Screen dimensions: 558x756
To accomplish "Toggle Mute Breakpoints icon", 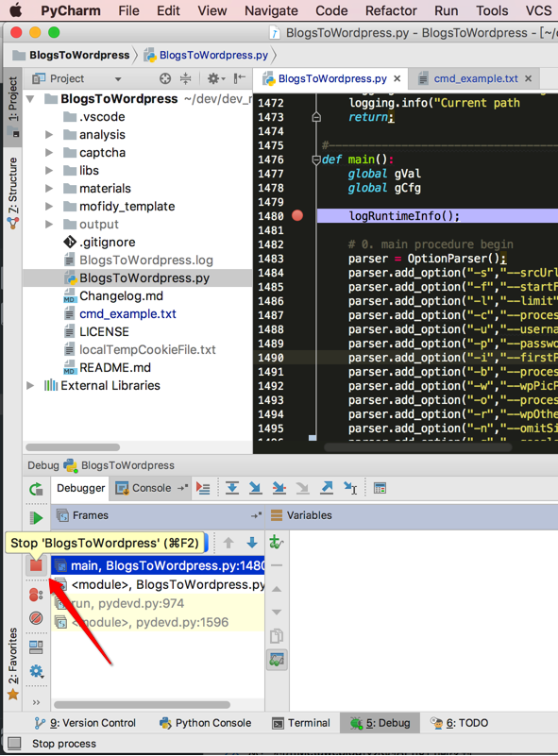I will [36, 618].
